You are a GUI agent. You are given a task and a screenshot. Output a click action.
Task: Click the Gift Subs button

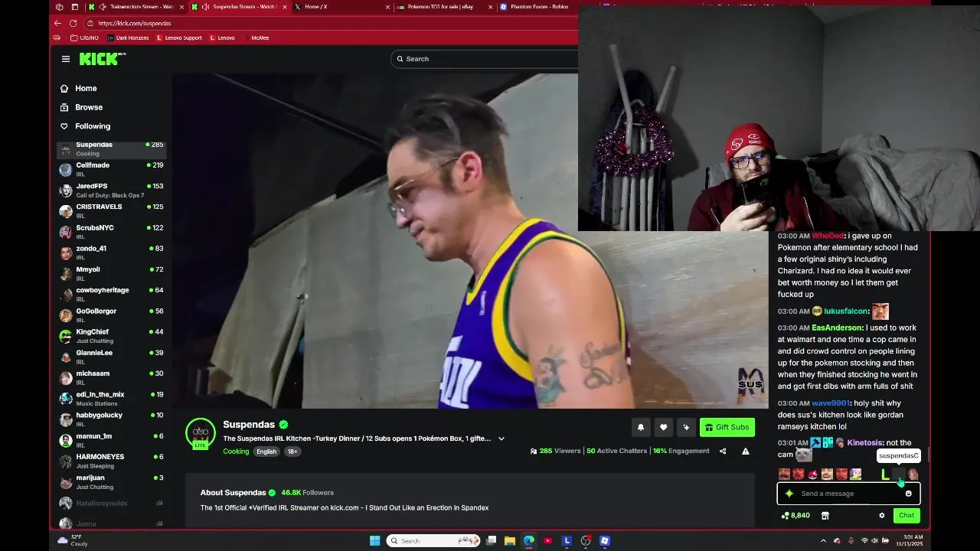coord(727,427)
